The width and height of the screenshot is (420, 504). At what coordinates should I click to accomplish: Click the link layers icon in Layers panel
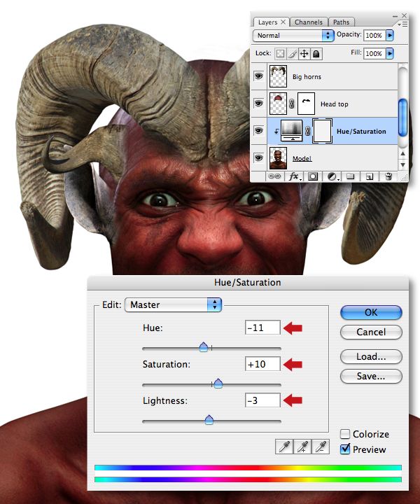(274, 176)
